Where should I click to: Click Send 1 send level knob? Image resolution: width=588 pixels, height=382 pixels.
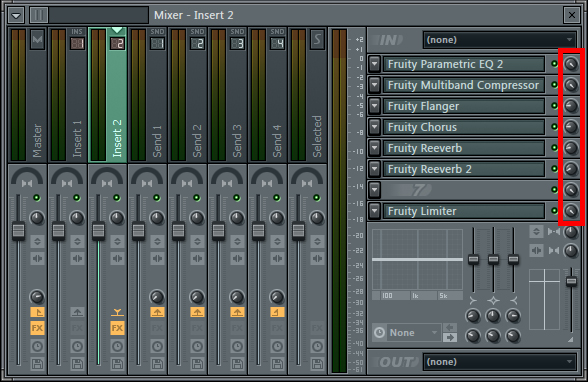157,297
